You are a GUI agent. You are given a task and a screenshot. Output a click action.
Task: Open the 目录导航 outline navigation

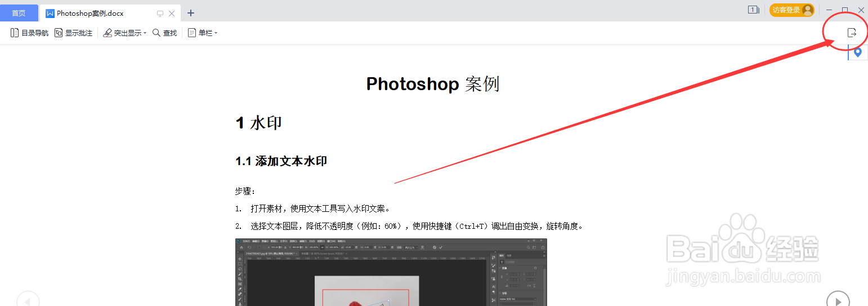tap(30, 33)
